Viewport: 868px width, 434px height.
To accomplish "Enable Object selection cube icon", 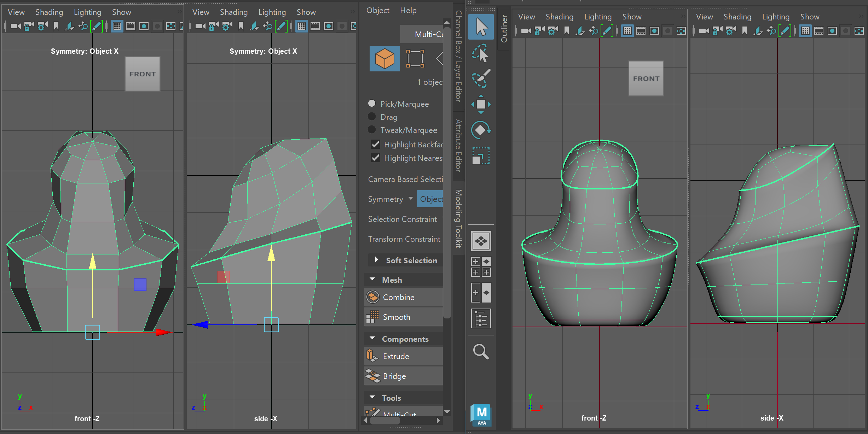I will tap(384, 59).
